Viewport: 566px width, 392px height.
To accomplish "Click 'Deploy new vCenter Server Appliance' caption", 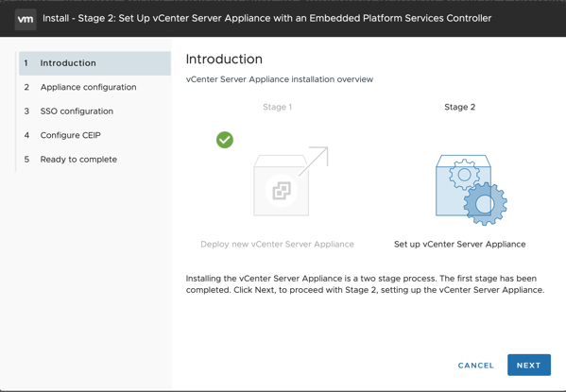I will coord(277,244).
